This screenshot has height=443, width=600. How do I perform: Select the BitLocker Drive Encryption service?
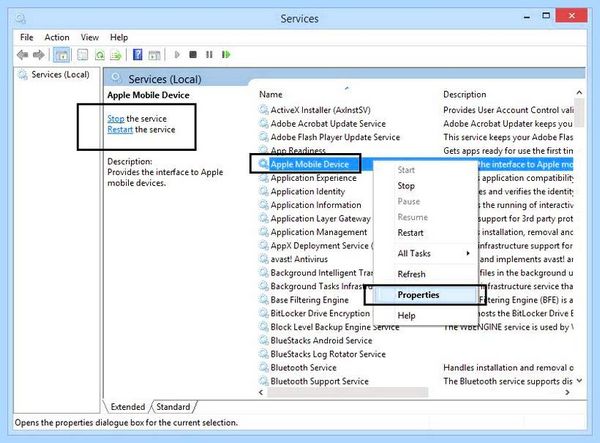[x=320, y=313]
